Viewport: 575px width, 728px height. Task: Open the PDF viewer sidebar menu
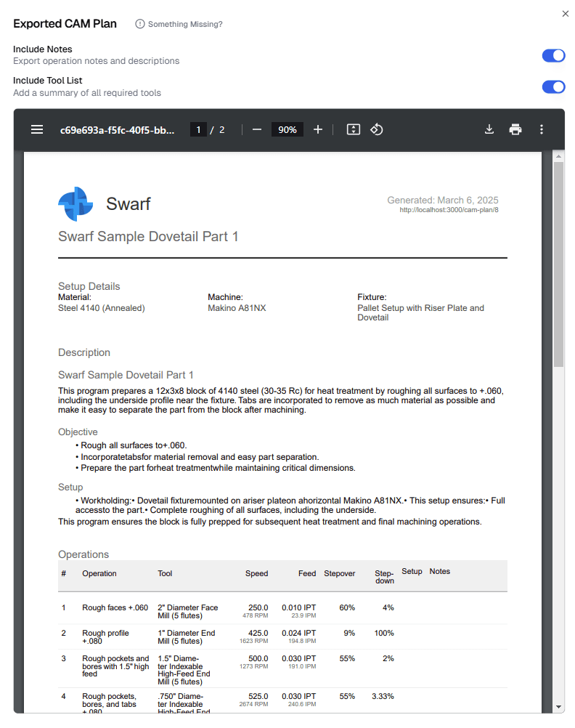click(37, 129)
